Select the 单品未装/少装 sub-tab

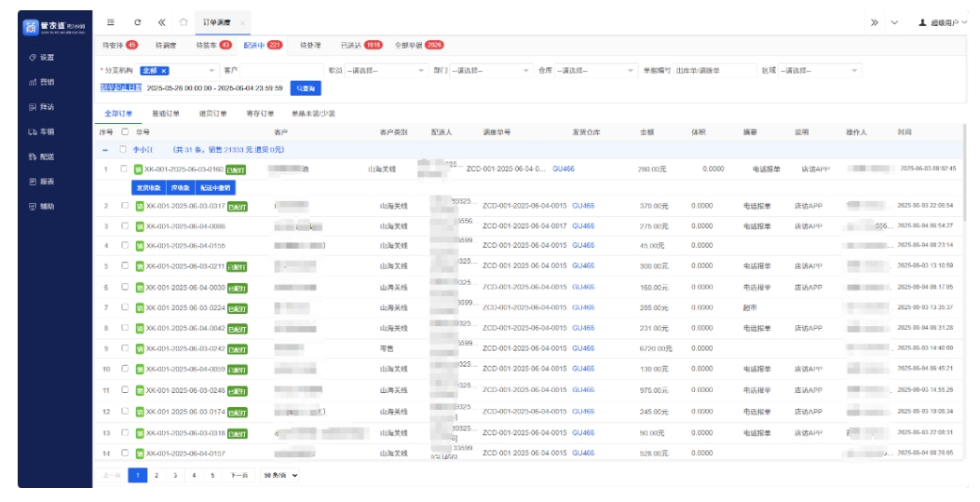313,114
